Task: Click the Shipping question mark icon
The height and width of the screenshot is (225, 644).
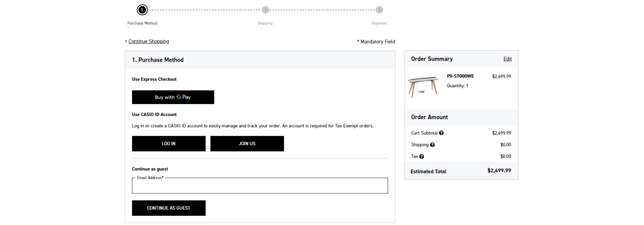Action: [x=432, y=145]
